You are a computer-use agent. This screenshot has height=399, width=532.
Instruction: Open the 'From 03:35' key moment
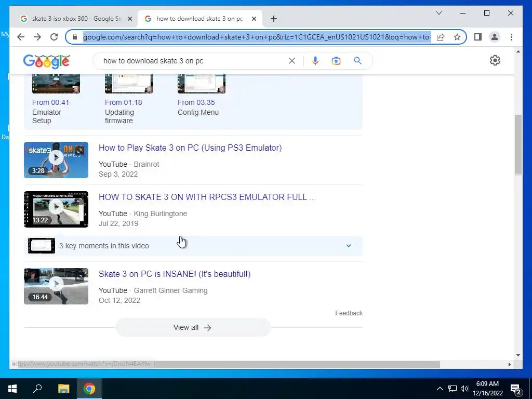(196, 102)
